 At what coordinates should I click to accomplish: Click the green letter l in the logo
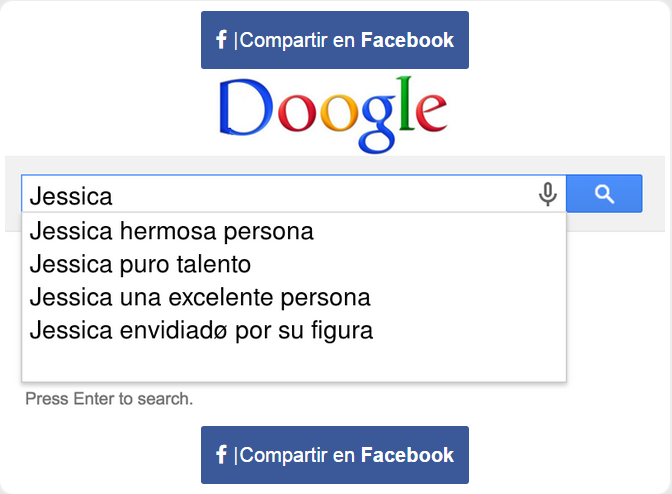coord(406,103)
